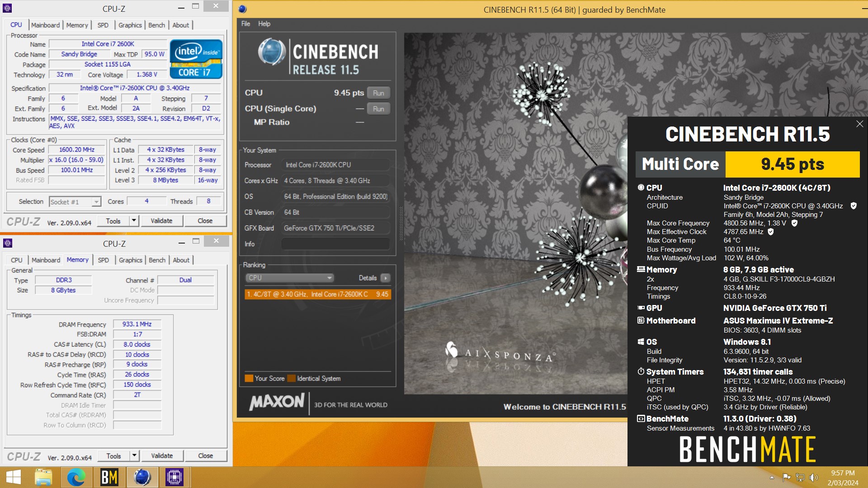Switch to Mainboard tab in upper CPU-Z
The image size is (868, 488).
45,25
